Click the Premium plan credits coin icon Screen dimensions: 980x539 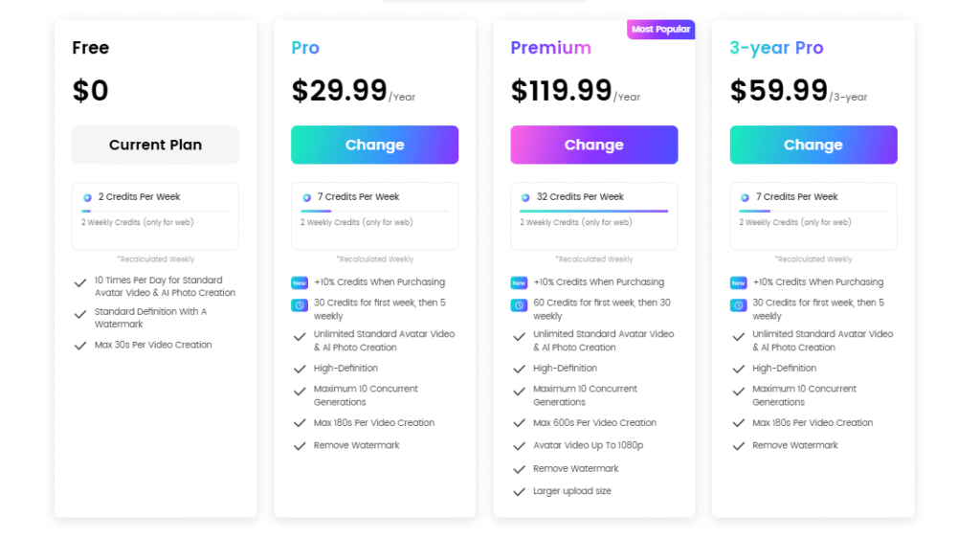coord(525,197)
